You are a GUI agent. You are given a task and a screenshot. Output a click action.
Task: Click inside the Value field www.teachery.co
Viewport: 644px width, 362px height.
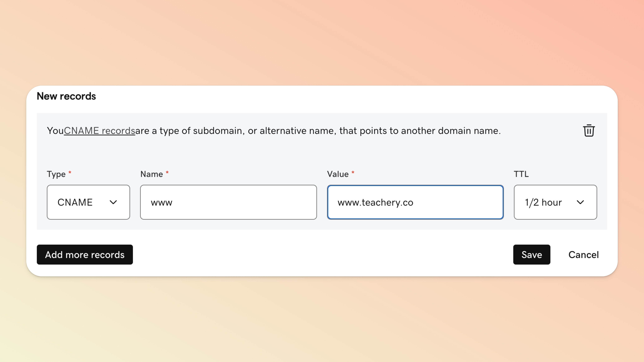[415, 202]
